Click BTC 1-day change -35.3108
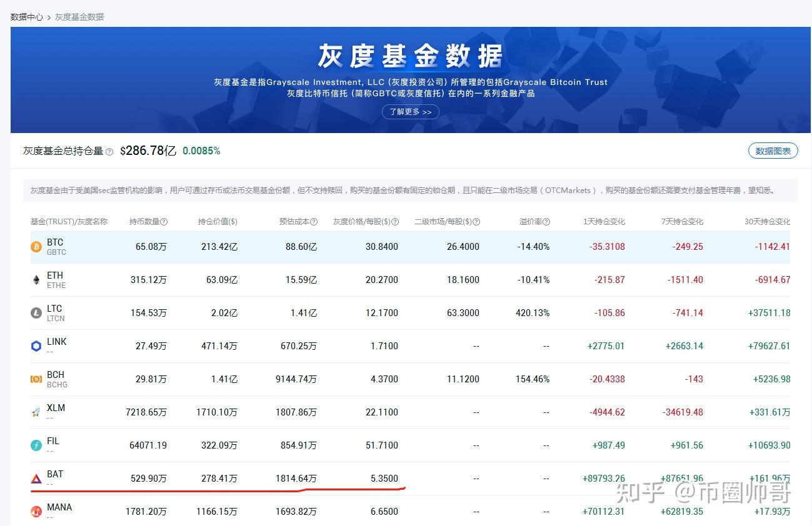This screenshot has height=526, width=812. coord(607,247)
